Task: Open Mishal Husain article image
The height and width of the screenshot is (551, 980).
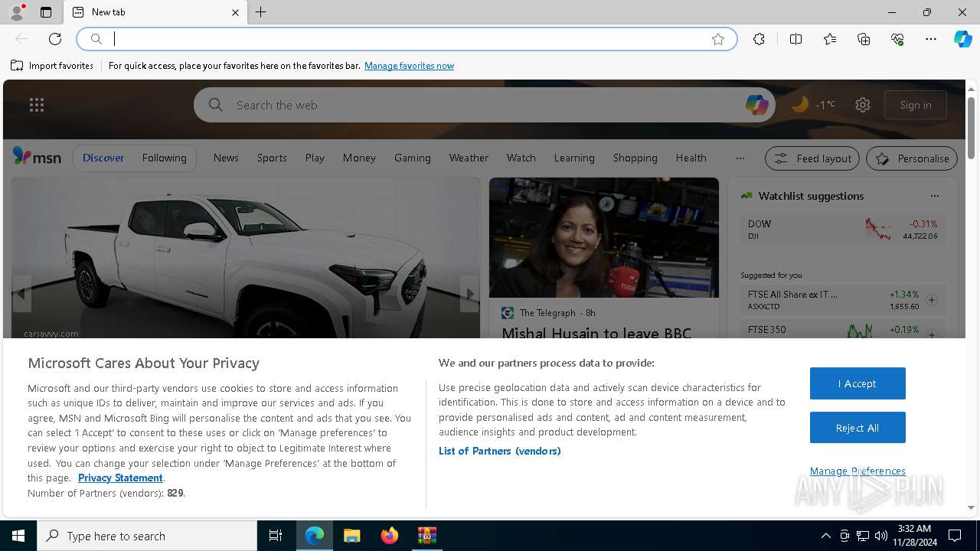Action: [604, 238]
